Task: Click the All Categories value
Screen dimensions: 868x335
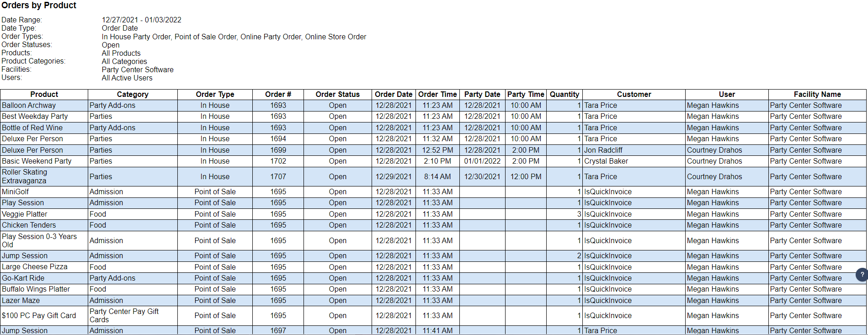Action: point(124,62)
